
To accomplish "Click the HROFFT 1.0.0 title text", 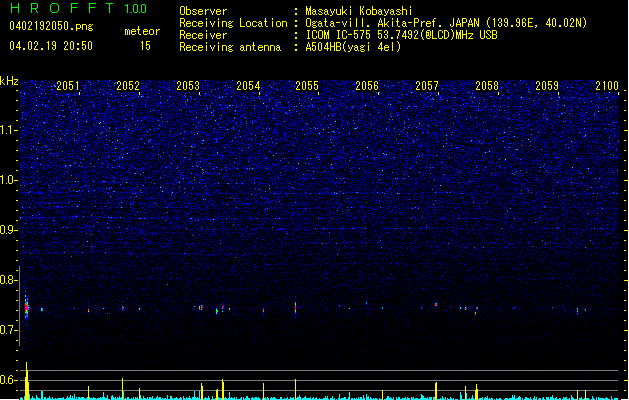I will pos(78,8).
